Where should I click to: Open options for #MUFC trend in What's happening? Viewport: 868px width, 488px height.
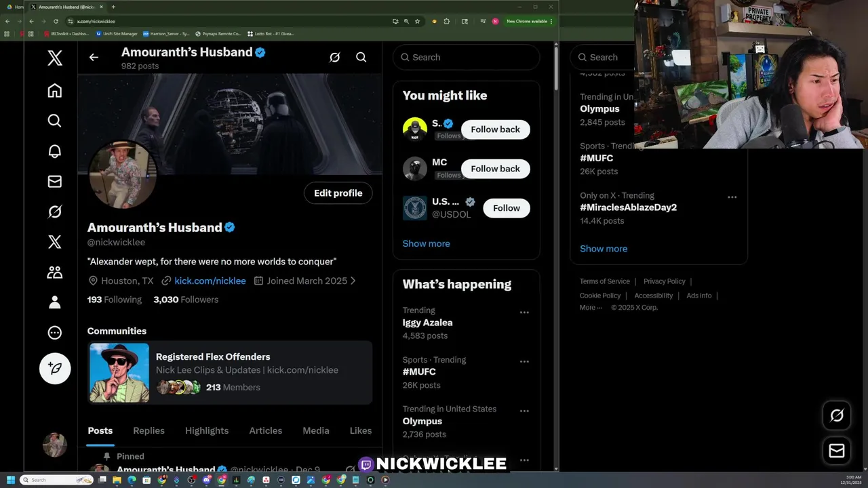pos(524,362)
